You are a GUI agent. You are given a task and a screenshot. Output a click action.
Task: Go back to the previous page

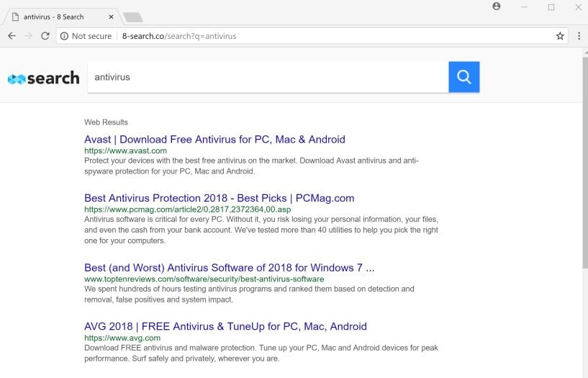[x=12, y=36]
